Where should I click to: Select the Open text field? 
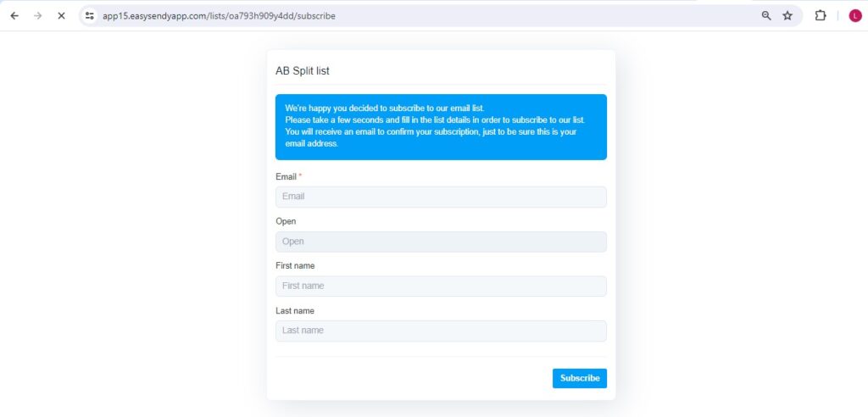441,242
